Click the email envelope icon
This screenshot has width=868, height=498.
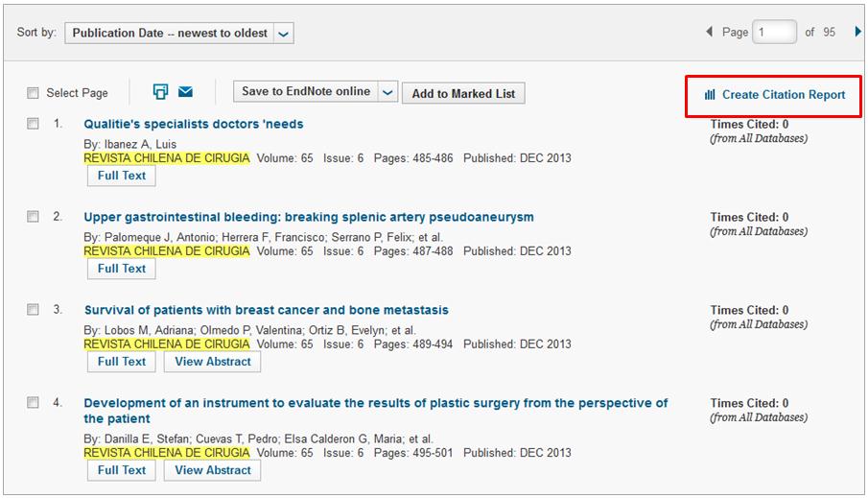pos(186,92)
